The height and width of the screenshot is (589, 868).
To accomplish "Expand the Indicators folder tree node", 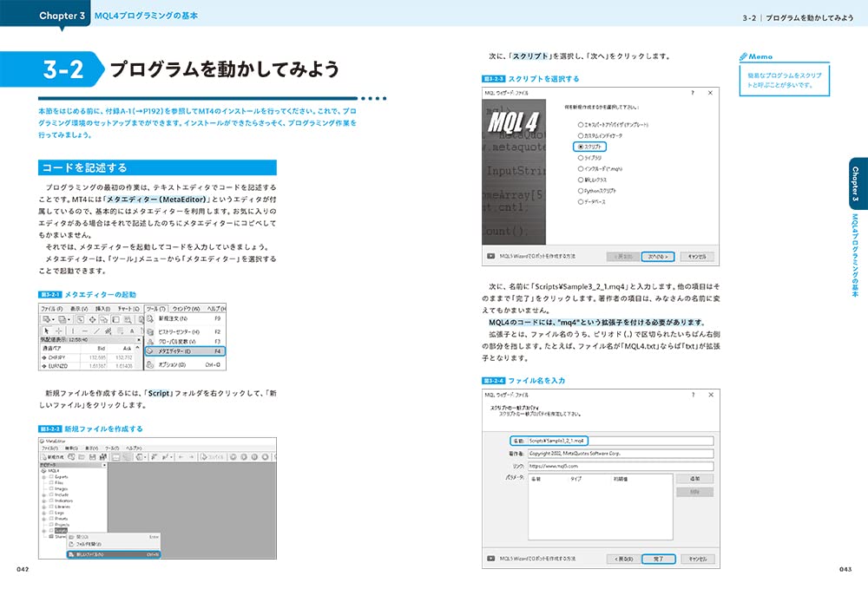I will click(x=43, y=501).
